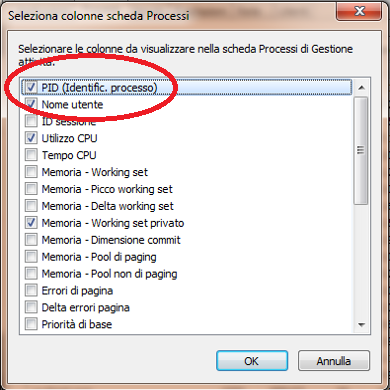Enable Memoria - Pool di paging

point(31,257)
